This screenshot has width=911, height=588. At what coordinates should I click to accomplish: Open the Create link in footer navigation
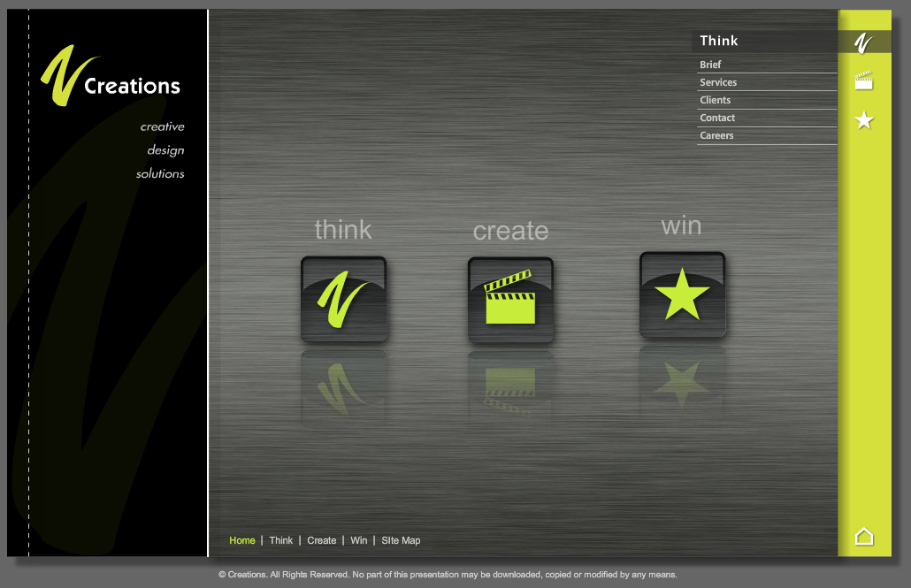click(x=321, y=540)
